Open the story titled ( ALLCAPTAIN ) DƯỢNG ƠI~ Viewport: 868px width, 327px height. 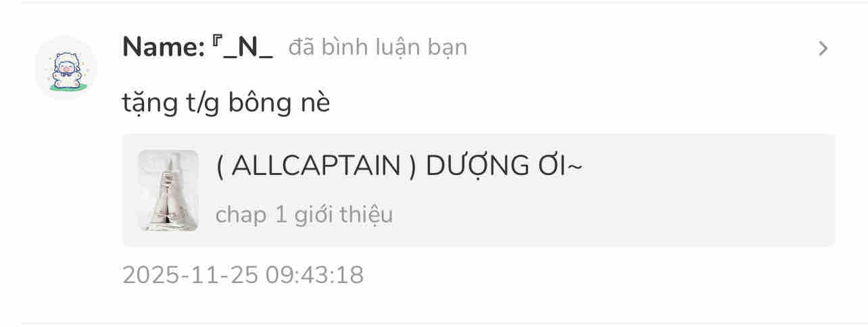point(399,166)
